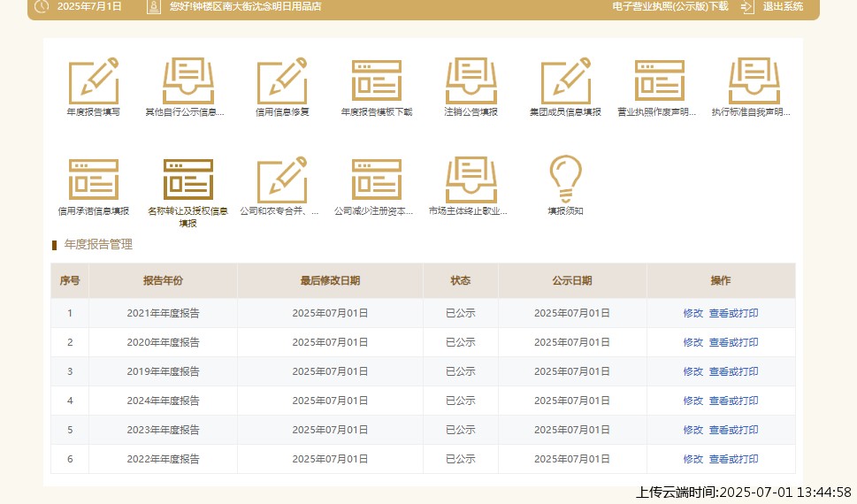Select the 2019年年度报告 cell
The height and width of the screenshot is (504, 857).
coord(163,371)
